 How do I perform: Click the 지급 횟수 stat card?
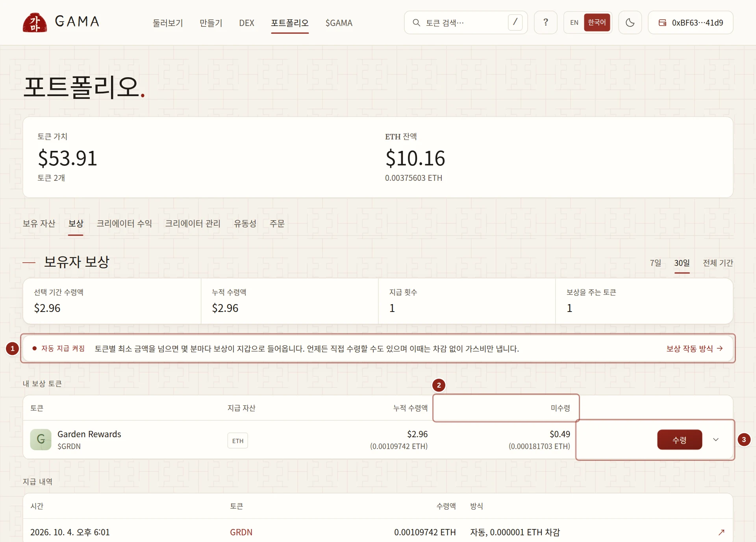pyautogui.click(x=467, y=301)
